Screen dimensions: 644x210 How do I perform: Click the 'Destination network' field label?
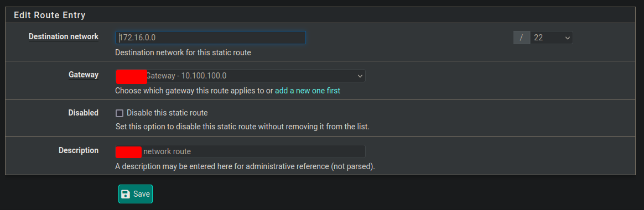pos(64,36)
